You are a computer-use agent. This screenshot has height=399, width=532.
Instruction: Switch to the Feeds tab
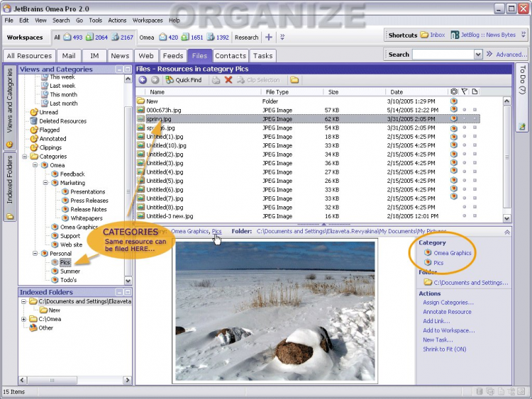(x=172, y=55)
